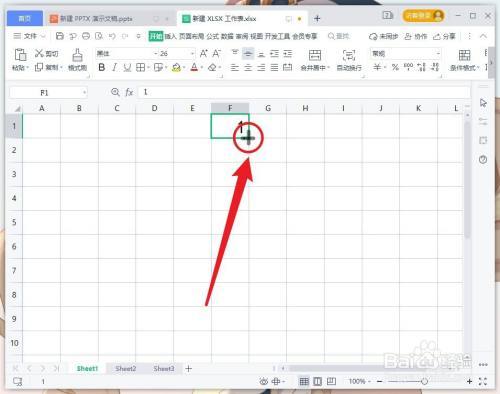500x394 pixels.
Task: Align text right
Action: coord(261,68)
